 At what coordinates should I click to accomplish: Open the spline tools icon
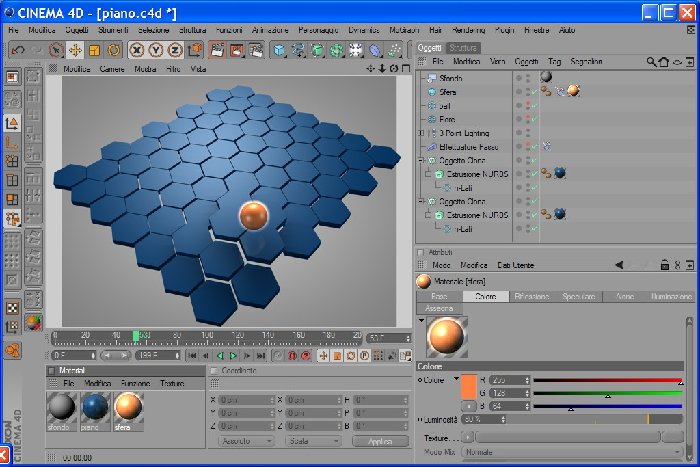pyautogui.click(x=298, y=50)
